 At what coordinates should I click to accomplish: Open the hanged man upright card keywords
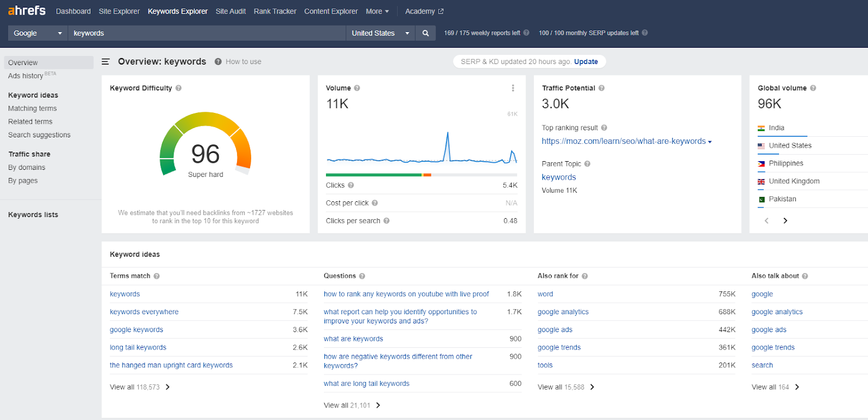pos(171,366)
